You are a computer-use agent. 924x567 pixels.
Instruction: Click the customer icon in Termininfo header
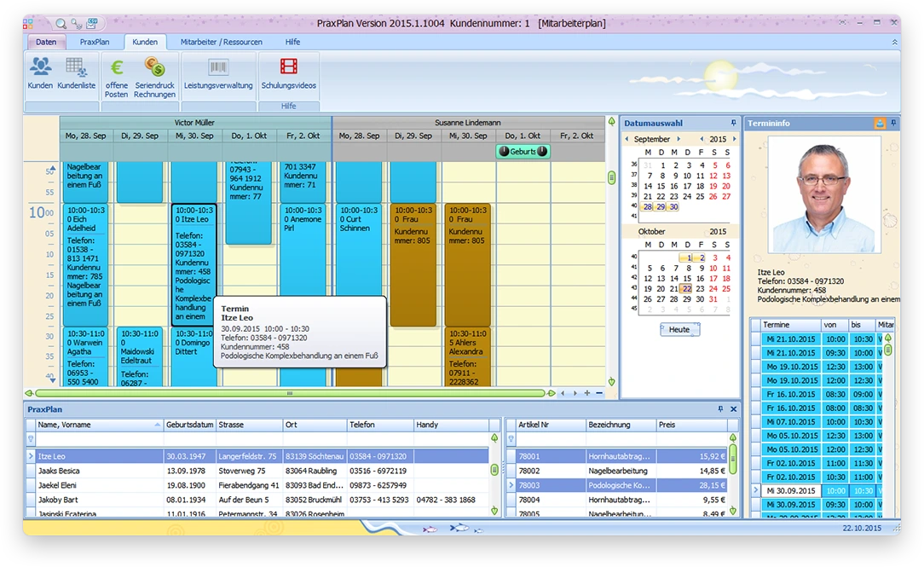(x=880, y=124)
